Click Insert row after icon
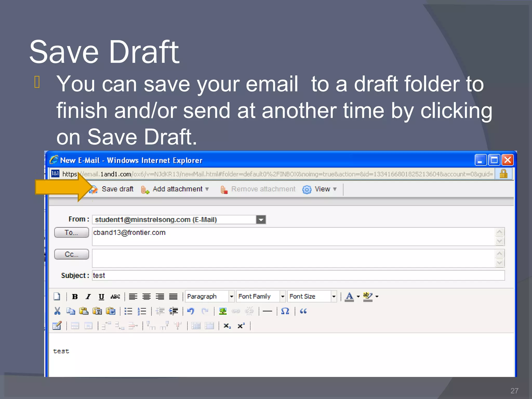The height and width of the screenshot is (399, 532). (x=120, y=325)
